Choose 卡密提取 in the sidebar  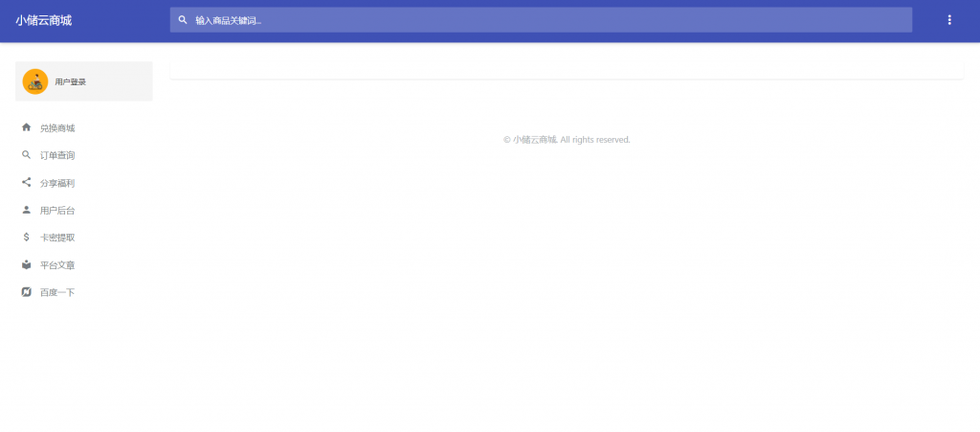pos(57,238)
